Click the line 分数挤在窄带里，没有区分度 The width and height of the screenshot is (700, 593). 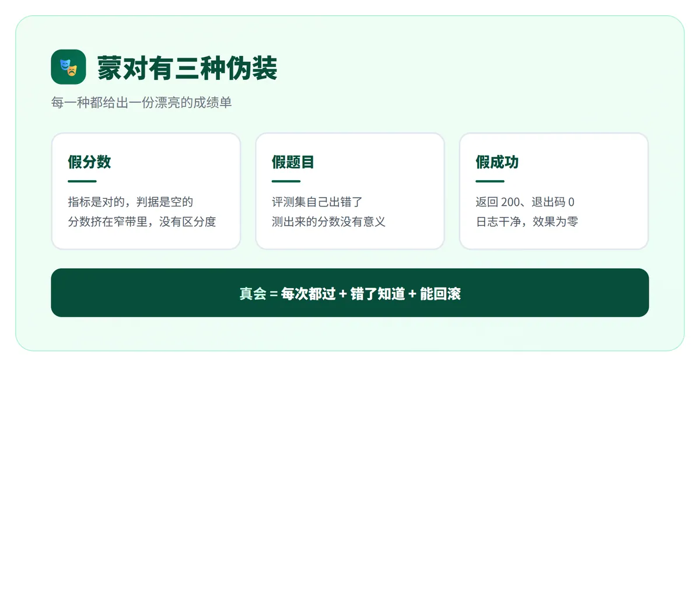pyautogui.click(x=142, y=222)
